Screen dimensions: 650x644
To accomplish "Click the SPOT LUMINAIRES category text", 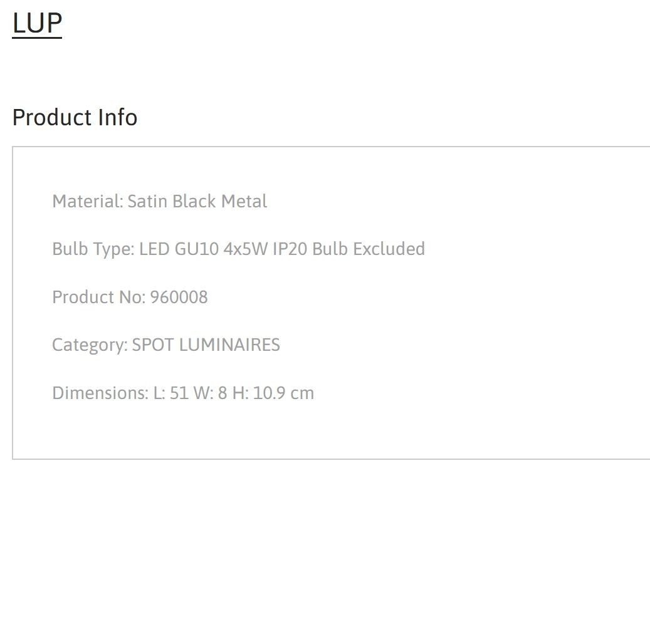I will (206, 345).
